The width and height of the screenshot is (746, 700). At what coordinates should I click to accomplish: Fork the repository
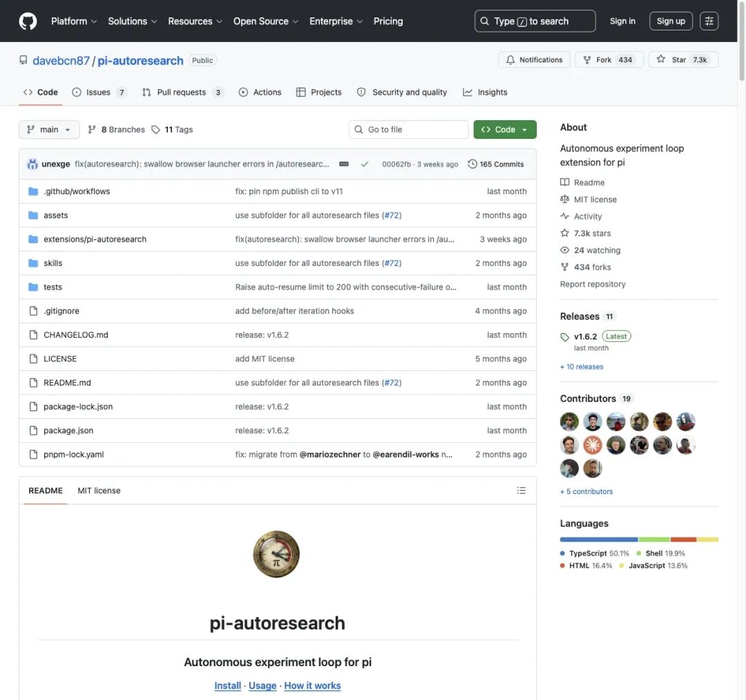click(x=609, y=59)
